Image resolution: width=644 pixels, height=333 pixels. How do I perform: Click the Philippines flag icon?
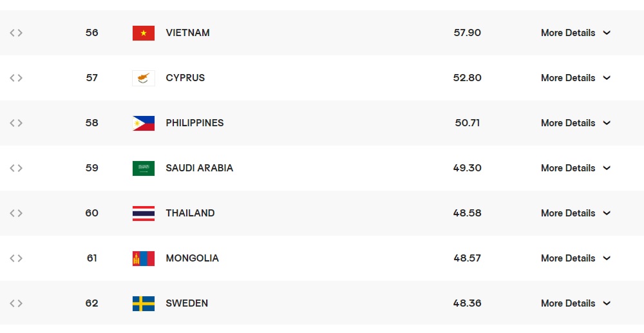144,123
